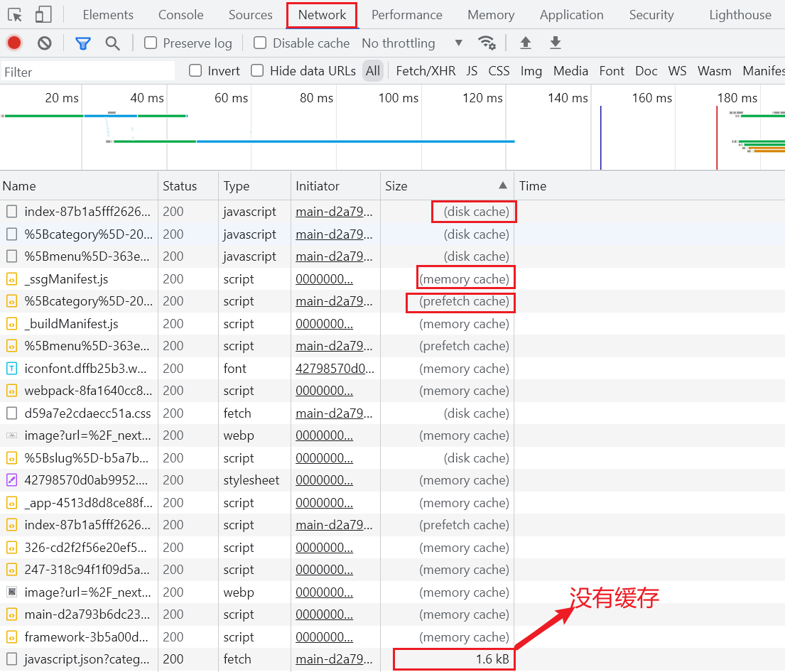Type in the Filter text field
Image resolution: width=785 pixels, height=672 pixels.
click(x=87, y=72)
